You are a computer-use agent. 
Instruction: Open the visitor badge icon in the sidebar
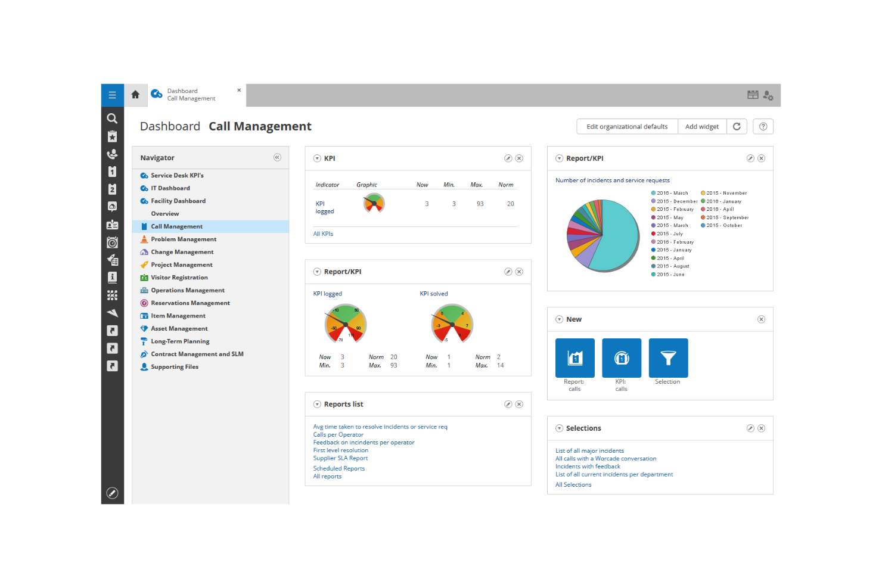pyautogui.click(x=112, y=225)
